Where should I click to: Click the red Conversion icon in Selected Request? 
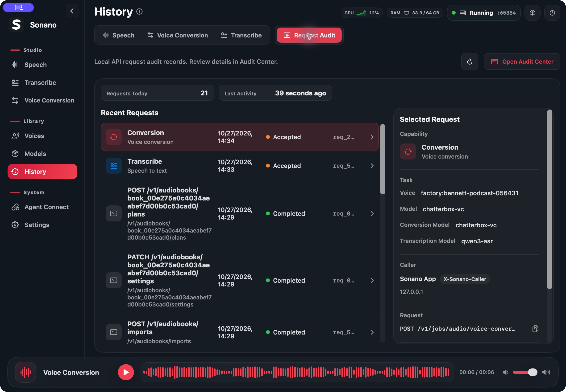coord(408,151)
